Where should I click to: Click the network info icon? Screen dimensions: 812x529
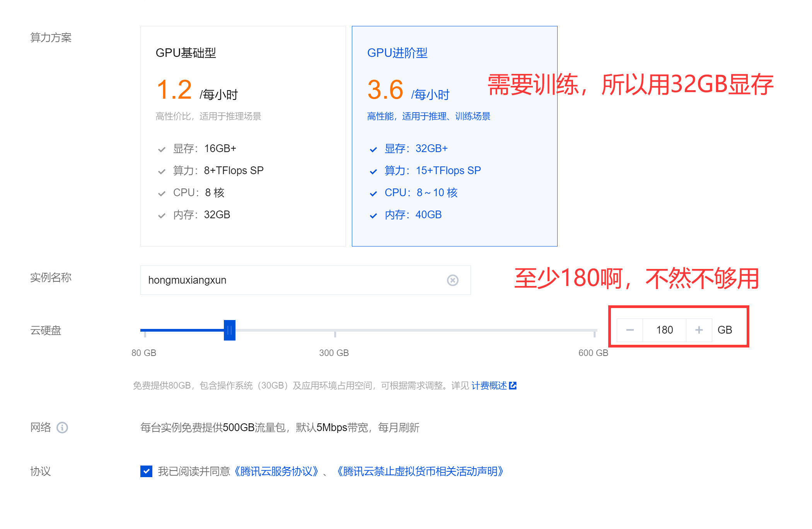pos(62,428)
